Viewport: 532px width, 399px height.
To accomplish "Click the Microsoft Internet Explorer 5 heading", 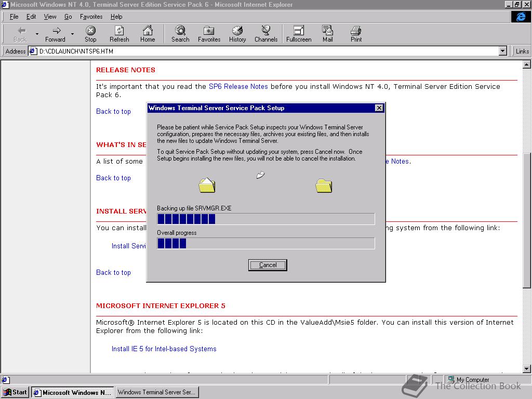I will (x=161, y=305).
